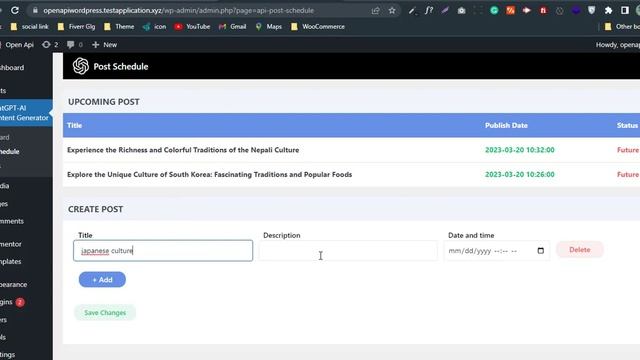
Task: Select the Schedule submenu item
Action: 10,151
